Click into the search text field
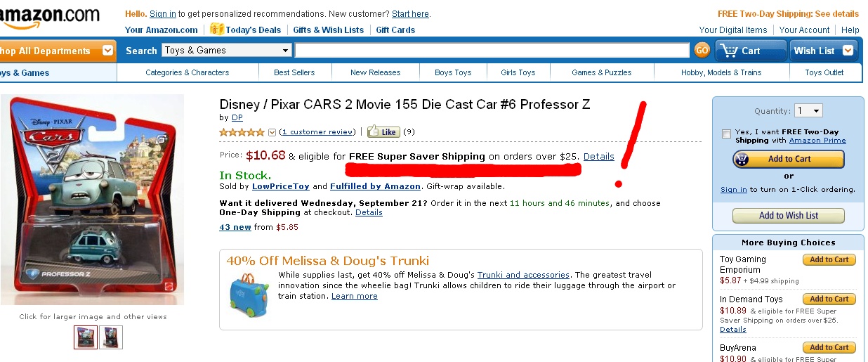Screen dimensions: 868x362 492,51
